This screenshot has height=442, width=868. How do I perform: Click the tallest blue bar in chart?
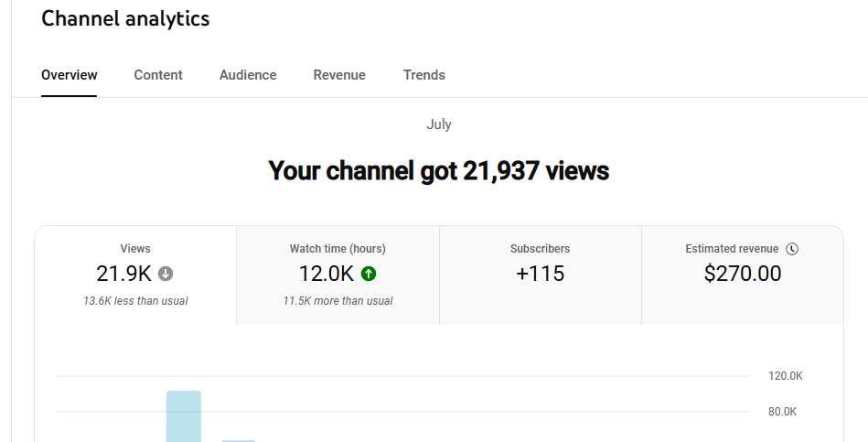(x=183, y=416)
